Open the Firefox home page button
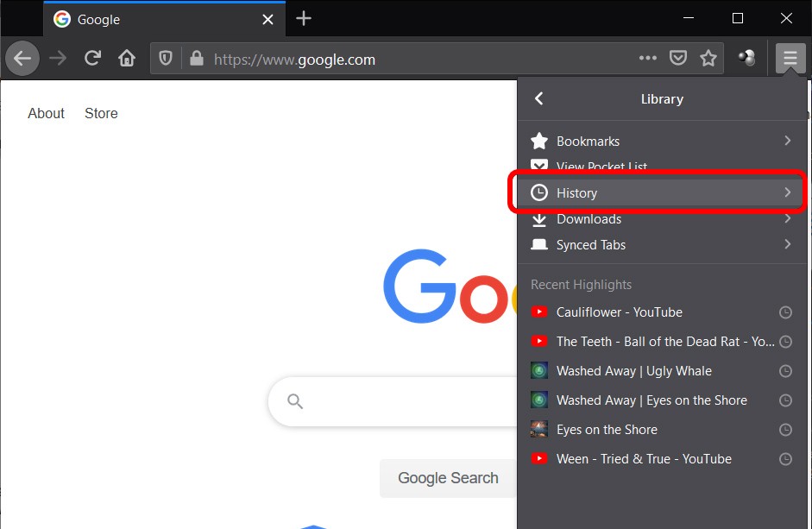The width and height of the screenshot is (812, 529). [x=127, y=58]
